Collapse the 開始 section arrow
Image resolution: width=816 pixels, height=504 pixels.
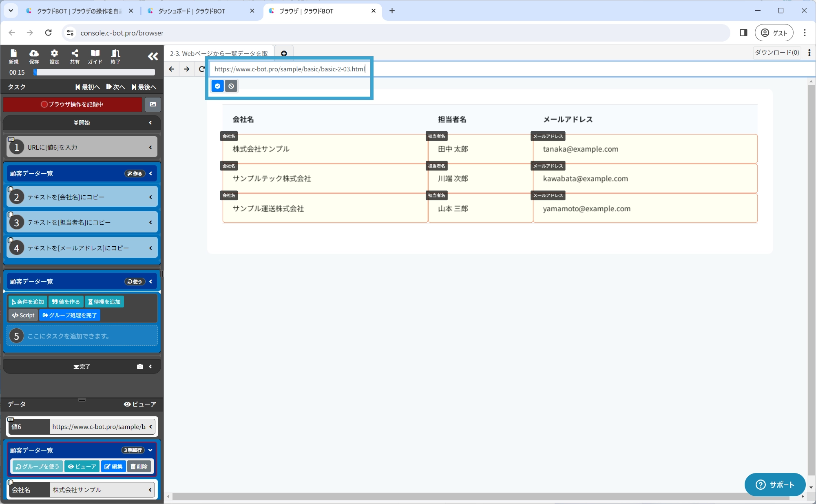[x=150, y=123]
